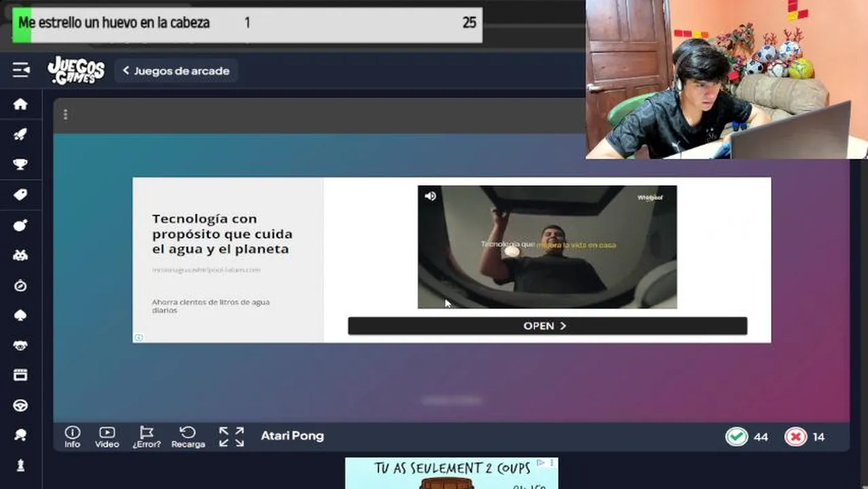The width and height of the screenshot is (868, 489).
Task: Open the spade card games icon
Action: pyautogui.click(x=20, y=315)
